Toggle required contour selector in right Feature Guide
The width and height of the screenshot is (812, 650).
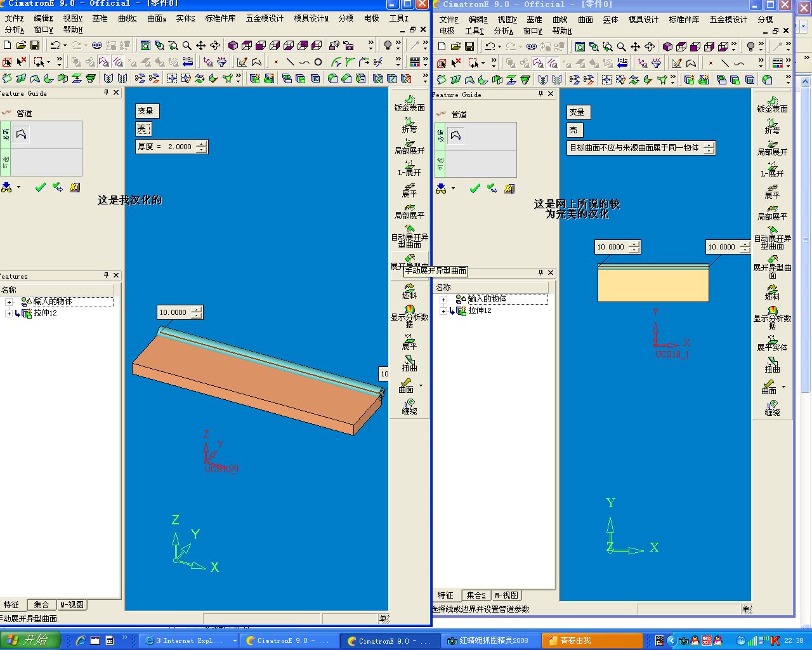pos(455,136)
